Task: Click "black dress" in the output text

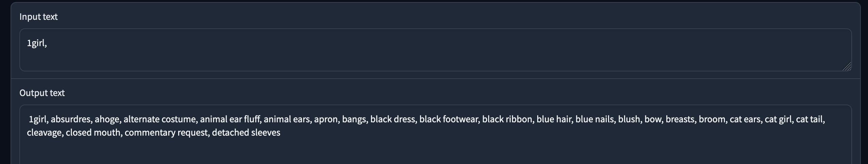Action: [x=392, y=119]
